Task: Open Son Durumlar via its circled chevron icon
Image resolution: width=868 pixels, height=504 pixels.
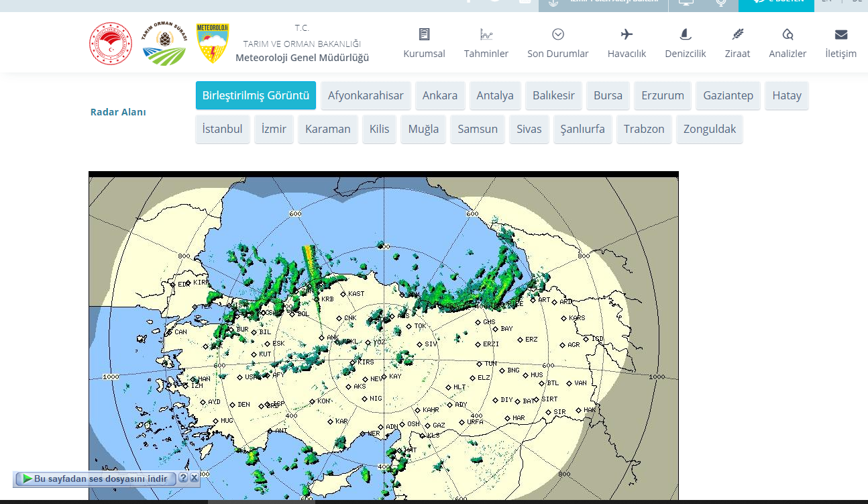Action: (x=558, y=34)
